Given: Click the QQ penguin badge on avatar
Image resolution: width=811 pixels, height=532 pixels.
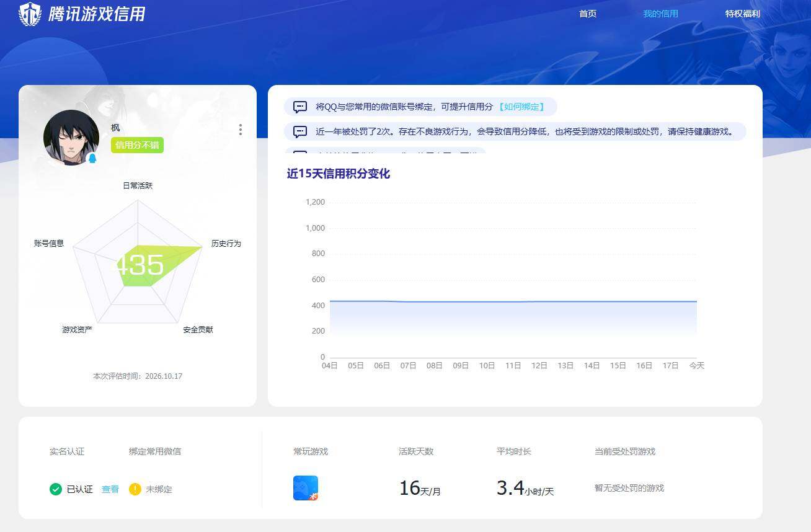Looking at the screenshot, I should point(92,158).
